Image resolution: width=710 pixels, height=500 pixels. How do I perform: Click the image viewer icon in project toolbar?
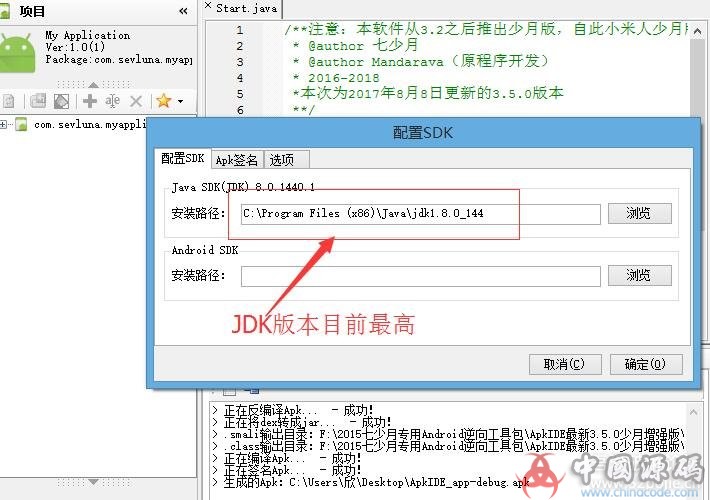(61, 101)
